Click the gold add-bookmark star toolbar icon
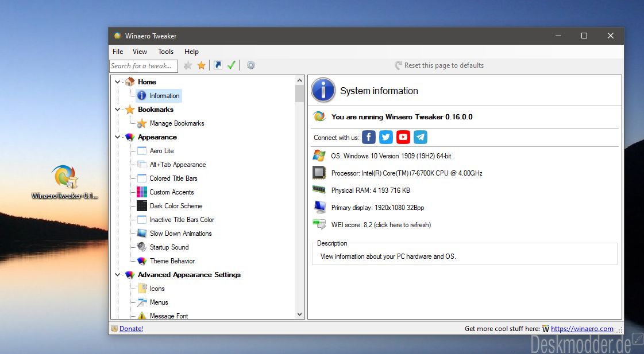The image size is (644, 354). point(201,65)
